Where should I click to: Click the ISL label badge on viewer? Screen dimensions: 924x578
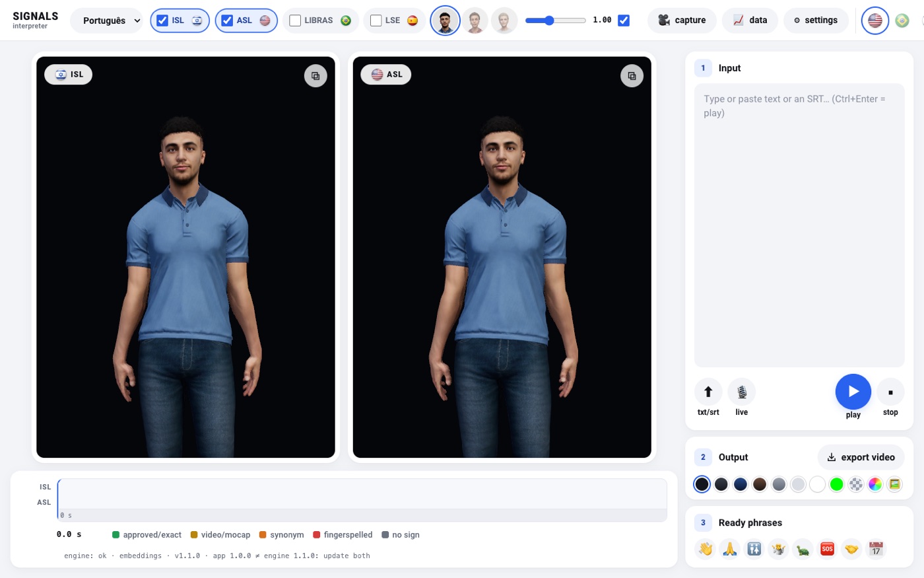coord(69,75)
